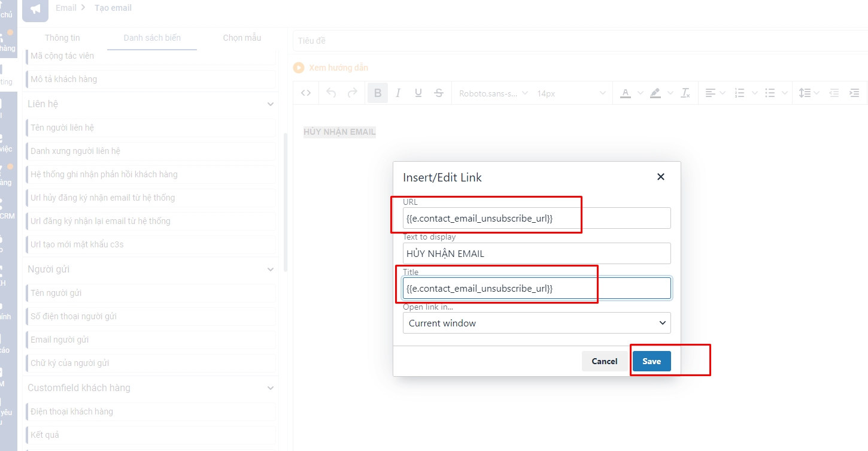Switch to the Chọn mẫu tab
The height and width of the screenshot is (451, 868).
tap(242, 38)
